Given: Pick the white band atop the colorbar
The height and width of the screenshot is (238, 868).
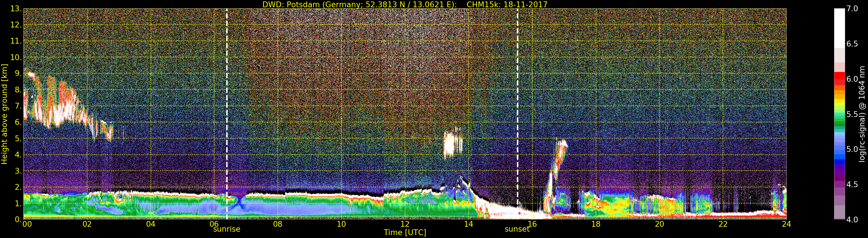Looking at the screenshot, I should [x=839, y=28].
